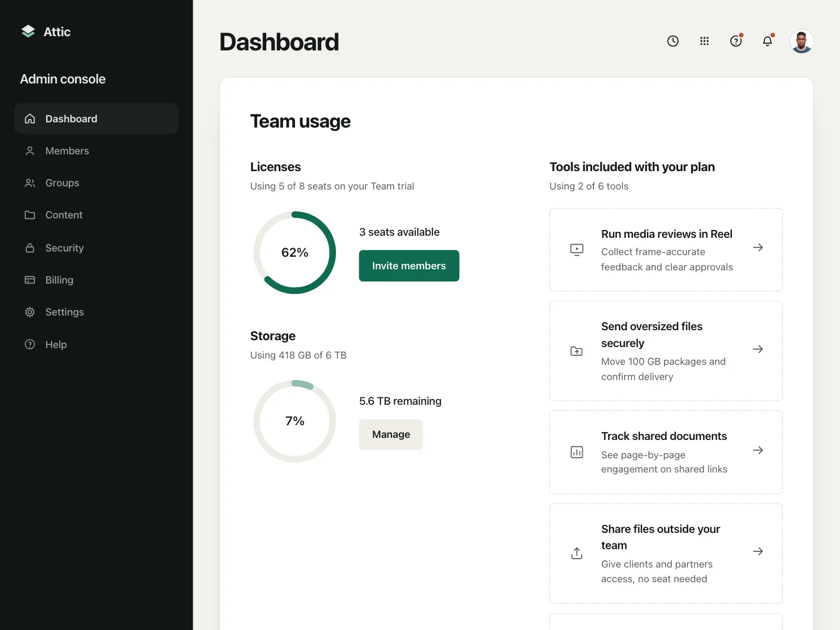
Task: Open the recent activity clock icon
Action: point(673,41)
